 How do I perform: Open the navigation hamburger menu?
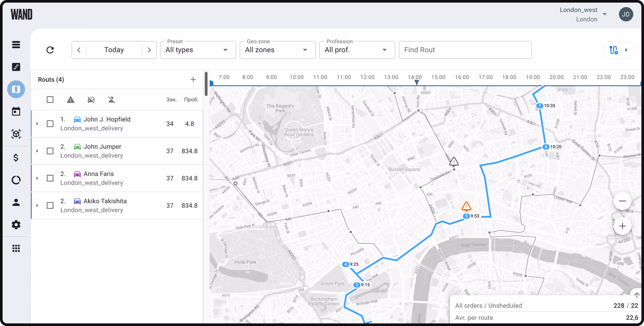(16, 45)
